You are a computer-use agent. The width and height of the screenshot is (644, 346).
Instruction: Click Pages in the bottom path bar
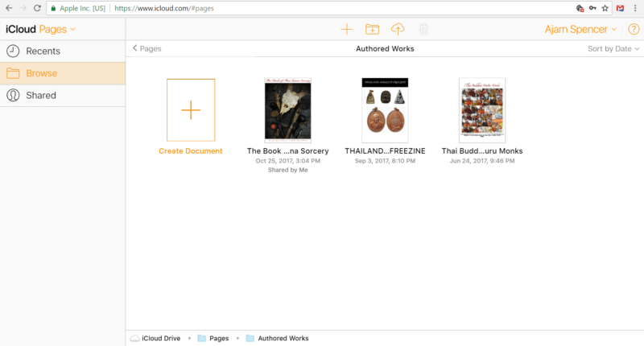tap(219, 338)
